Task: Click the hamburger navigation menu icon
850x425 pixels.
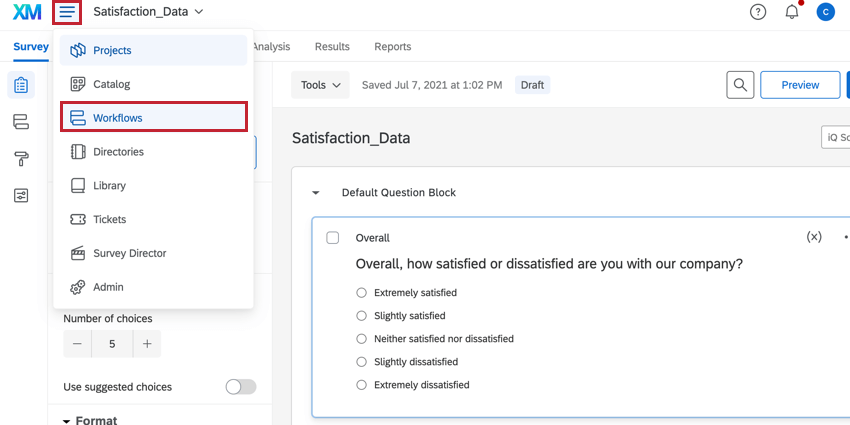Action: click(x=68, y=12)
